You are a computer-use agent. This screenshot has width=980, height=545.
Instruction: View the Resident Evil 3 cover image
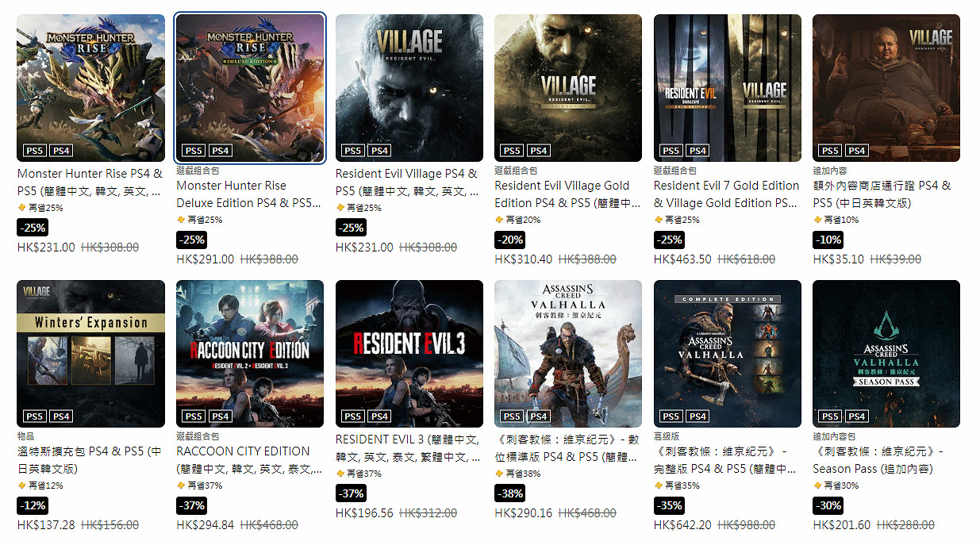click(409, 354)
